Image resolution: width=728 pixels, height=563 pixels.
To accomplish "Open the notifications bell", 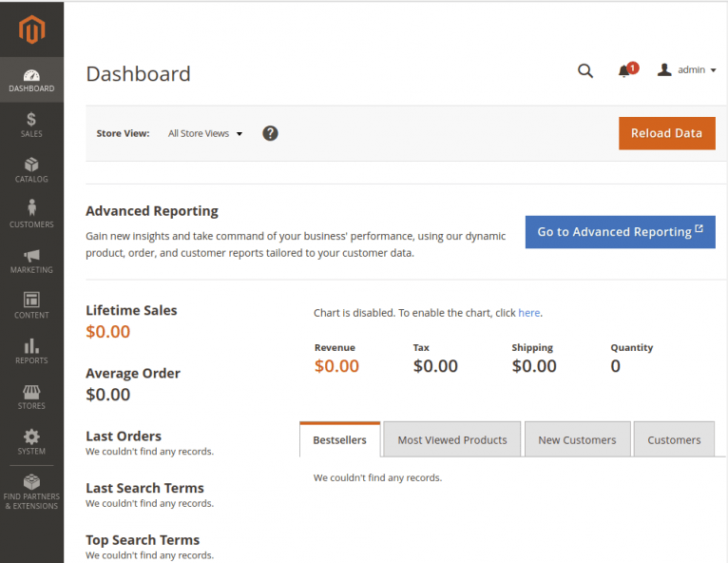I will click(x=624, y=70).
